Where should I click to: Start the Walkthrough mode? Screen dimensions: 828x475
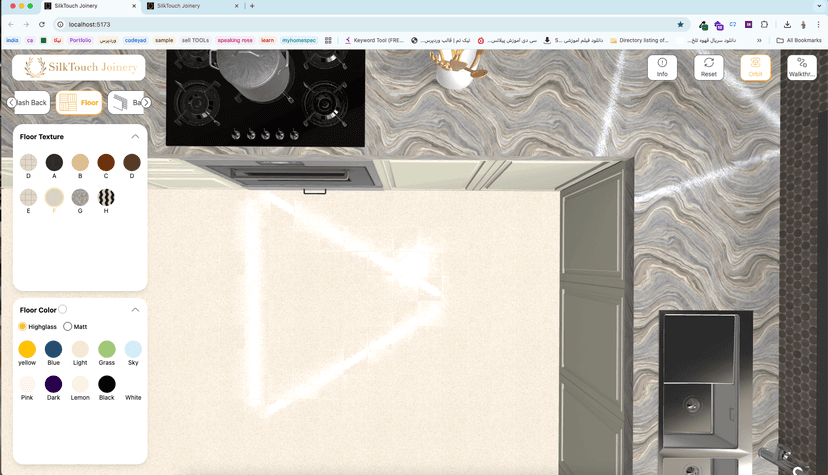(x=801, y=67)
